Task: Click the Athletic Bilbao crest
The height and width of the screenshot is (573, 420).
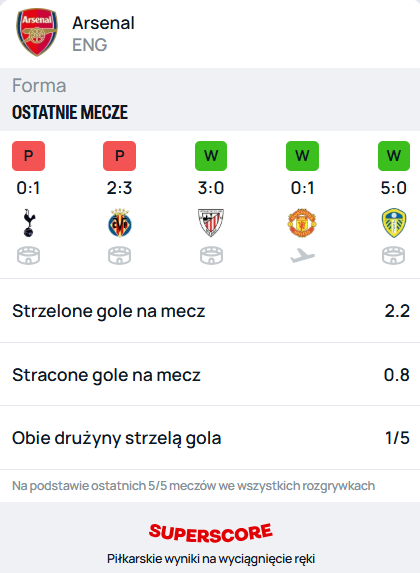Action: pyautogui.click(x=211, y=223)
